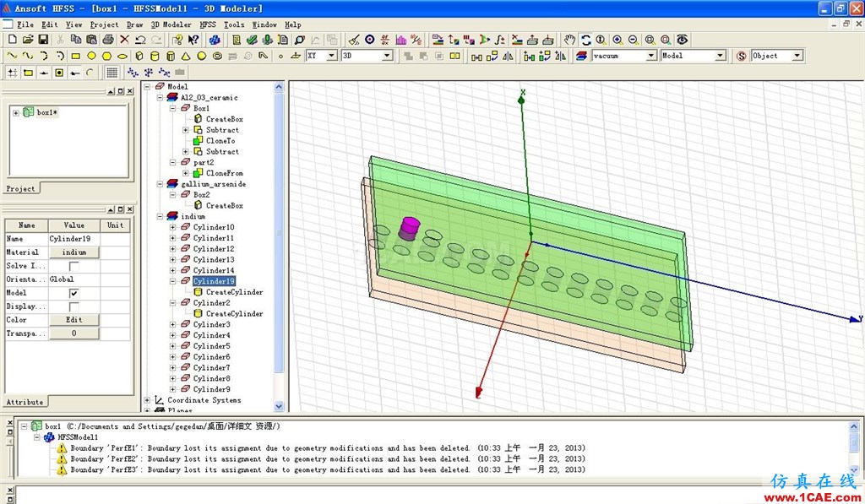Select the Draw torus tool
865x504 pixels.
point(217,56)
